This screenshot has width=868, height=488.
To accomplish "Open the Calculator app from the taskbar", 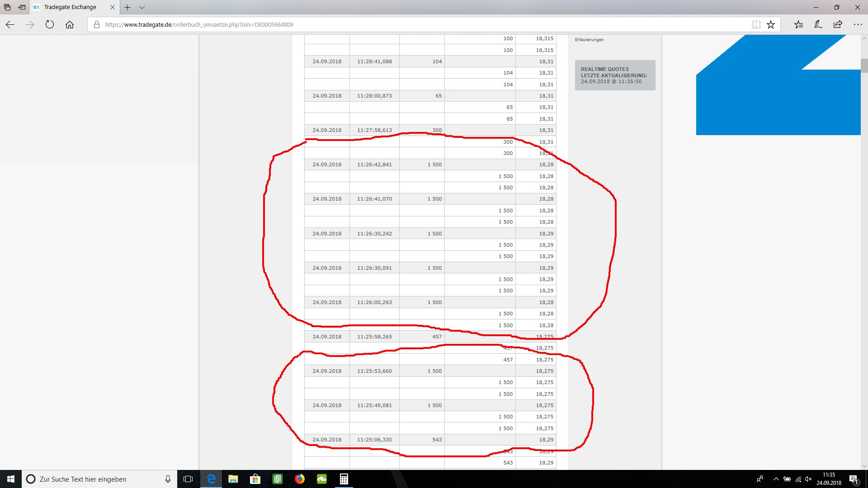I will pyautogui.click(x=344, y=479).
